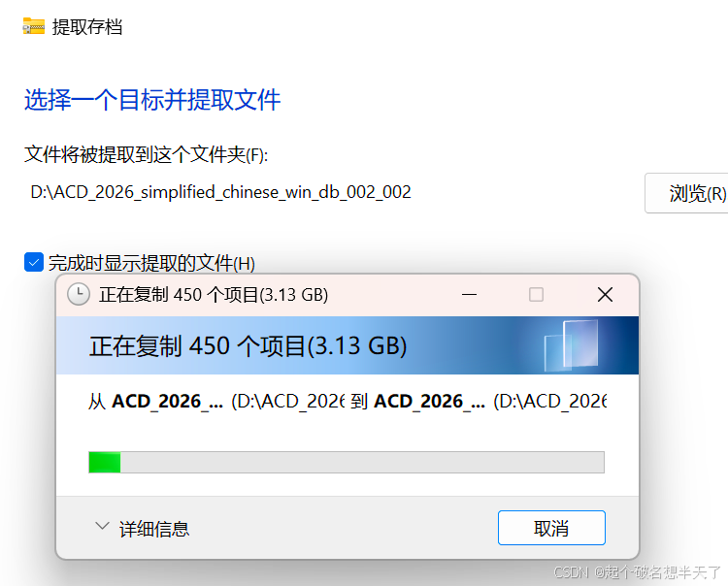Viewport: 728px width, 586px height.
Task: Click the clock icon in copy dialog title
Action: pos(79,294)
